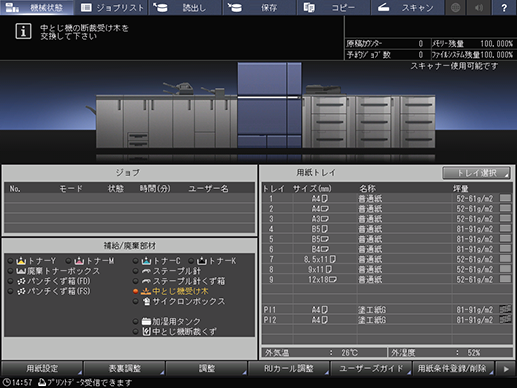Click the トナーY toner icon

(21, 261)
